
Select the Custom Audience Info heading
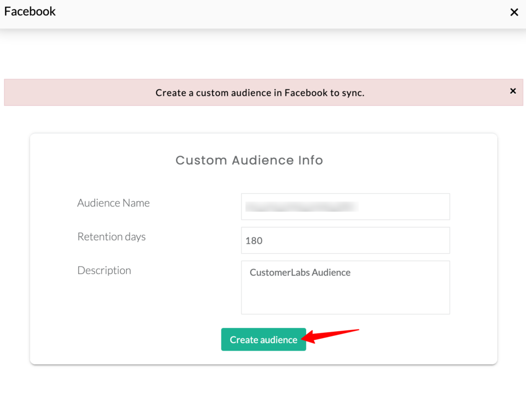[x=249, y=160]
